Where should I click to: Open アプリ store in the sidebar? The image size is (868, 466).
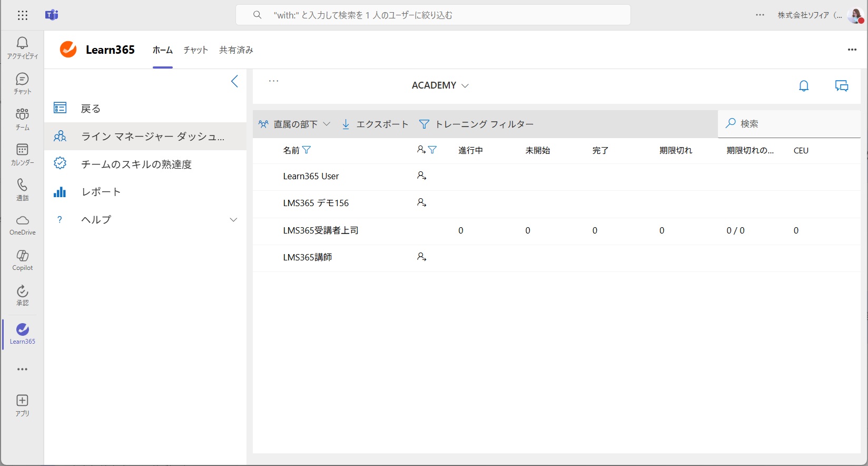[22, 405]
